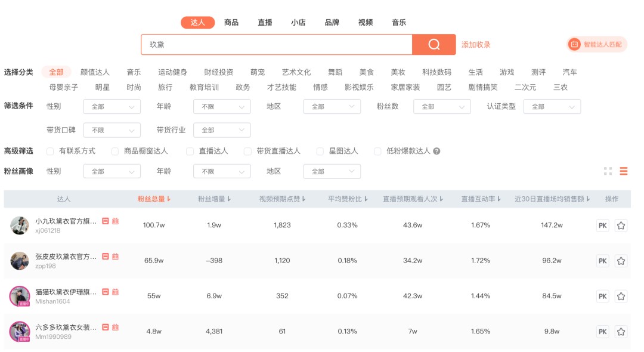Tick the 星图达人 checkbox
Viewport: 644px width, 352px height.
(x=320, y=151)
